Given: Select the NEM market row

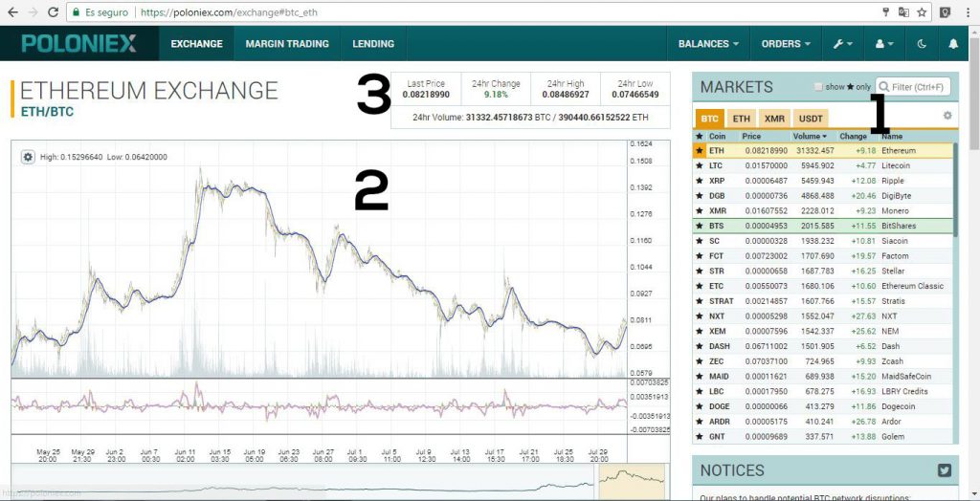Looking at the screenshot, I should coord(824,331).
